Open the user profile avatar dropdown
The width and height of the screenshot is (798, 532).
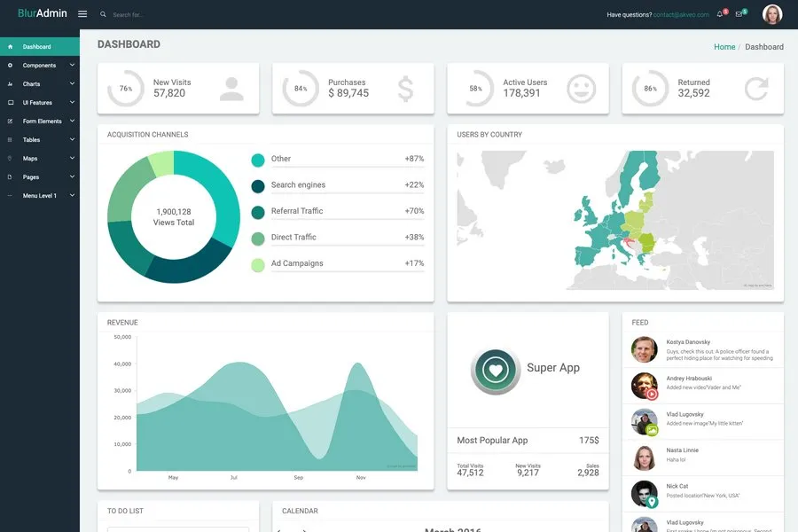pos(772,15)
